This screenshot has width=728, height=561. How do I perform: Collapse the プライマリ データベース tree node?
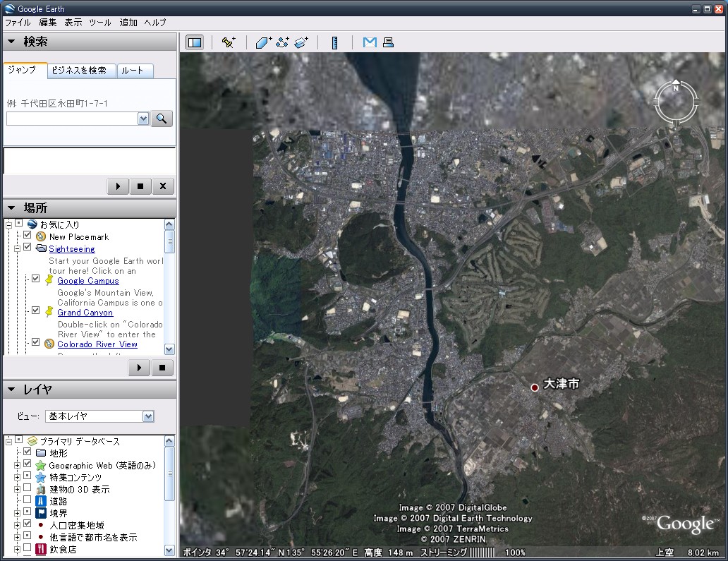pyautogui.click(x=9, y=441)
